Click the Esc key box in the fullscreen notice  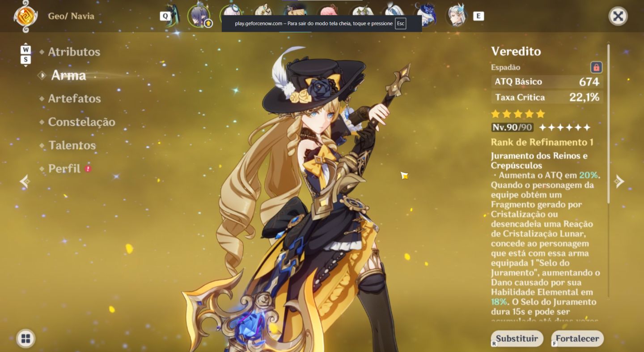point(400,23)
